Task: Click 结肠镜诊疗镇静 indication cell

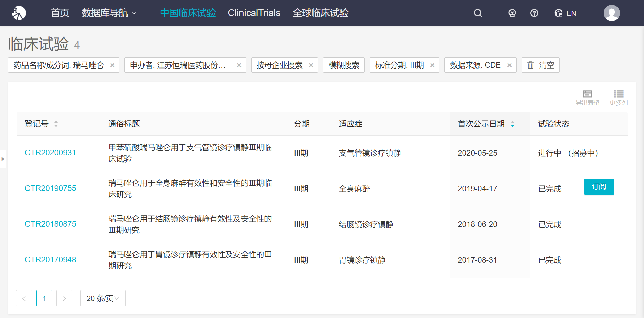Action: point(366,224)
